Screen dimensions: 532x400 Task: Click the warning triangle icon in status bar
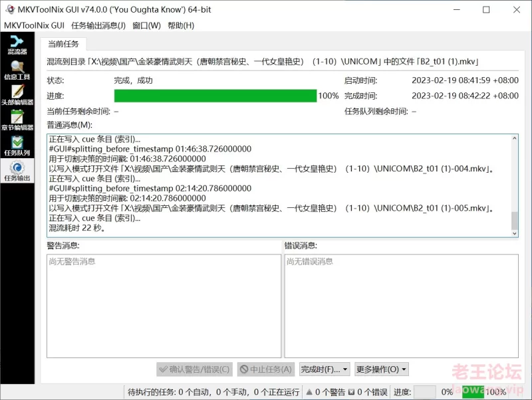(x=309, y=392)
